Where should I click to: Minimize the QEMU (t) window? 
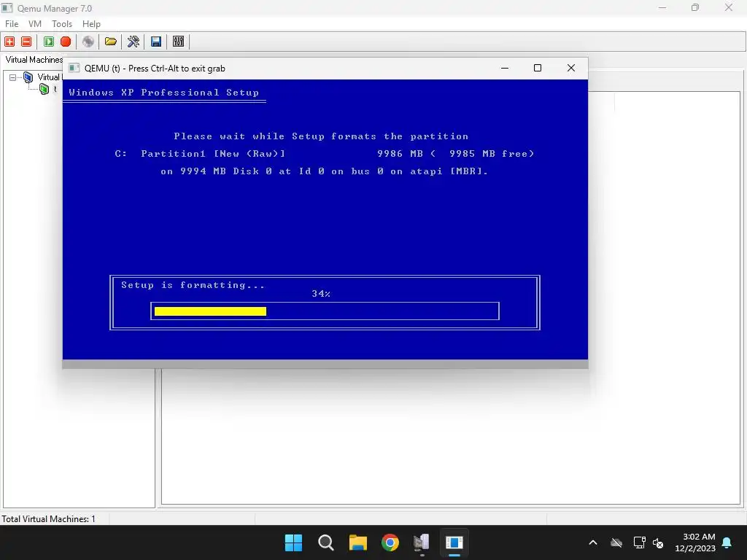tap(505, 68)
